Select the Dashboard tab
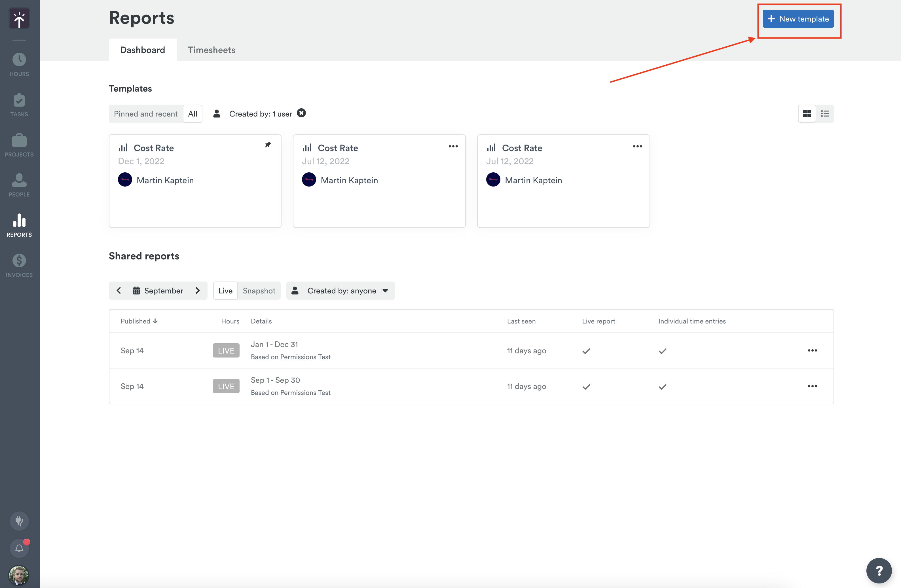The height and width of the screenshot is (588, 901). point(142,50)
